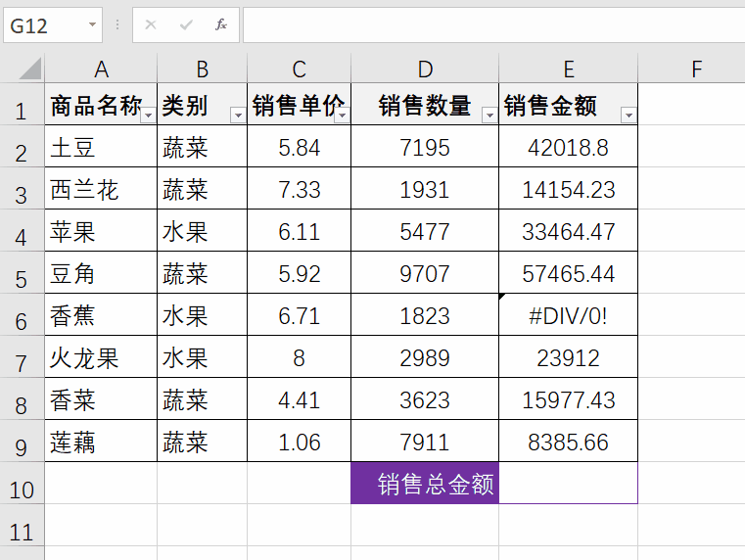Image resolution: width=745 pixels, height=560 pixels.
Task: Click the 销售总金额 purple label cell
Action: 425,483
